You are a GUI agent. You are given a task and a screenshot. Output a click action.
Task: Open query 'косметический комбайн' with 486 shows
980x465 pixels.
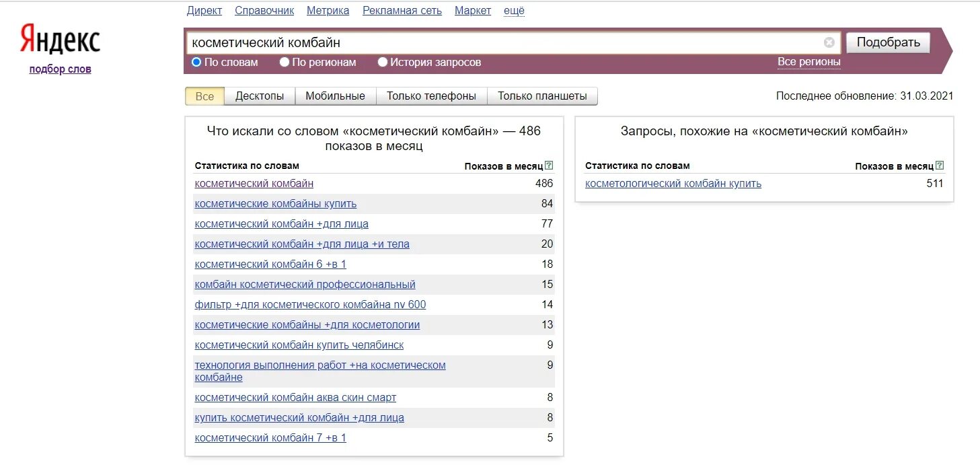pos(254,184)
